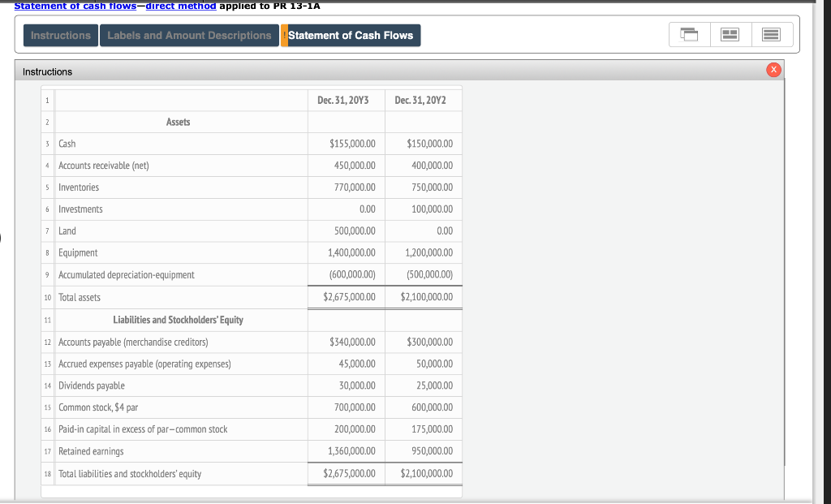831x504 pixels.
Task: Choose the single full-view layout icon
Action: click(x=769, y=34)
